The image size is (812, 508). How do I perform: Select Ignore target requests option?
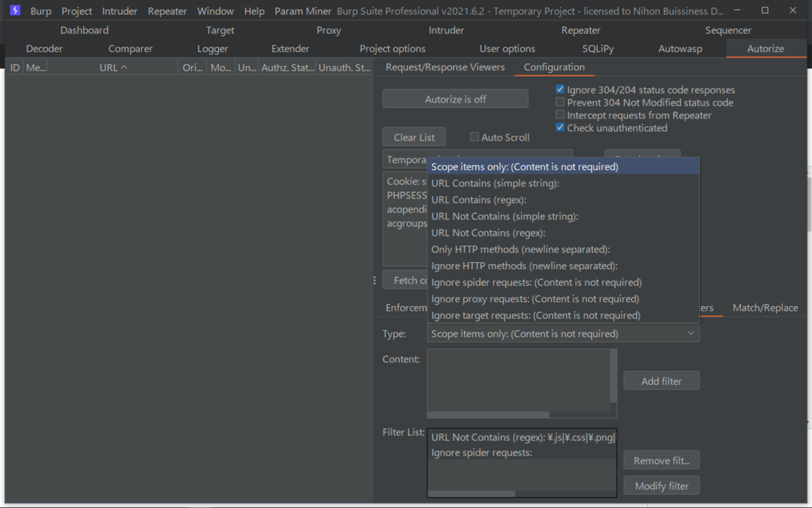point(563,315)
